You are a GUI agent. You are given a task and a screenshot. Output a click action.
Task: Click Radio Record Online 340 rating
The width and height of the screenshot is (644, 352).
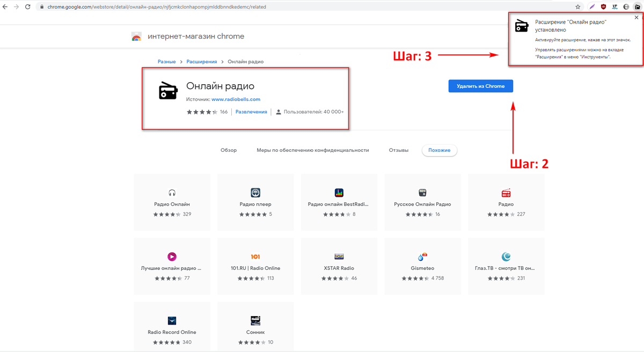172,342
